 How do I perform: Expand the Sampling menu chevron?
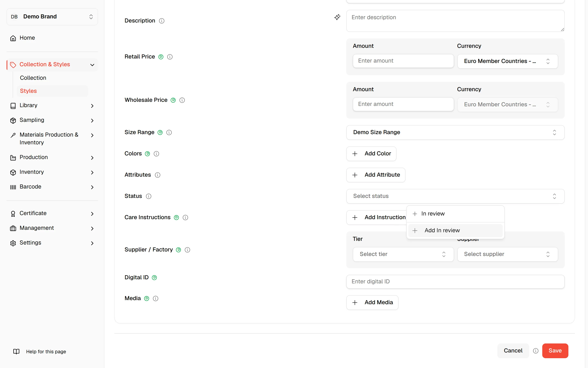[x=92, y=120]
